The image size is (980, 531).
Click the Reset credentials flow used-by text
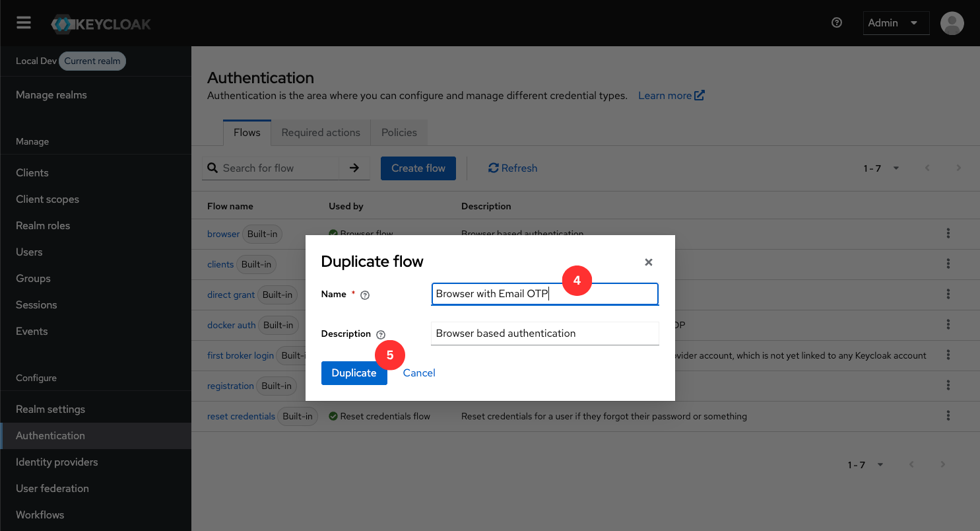[x=385, y=416]
